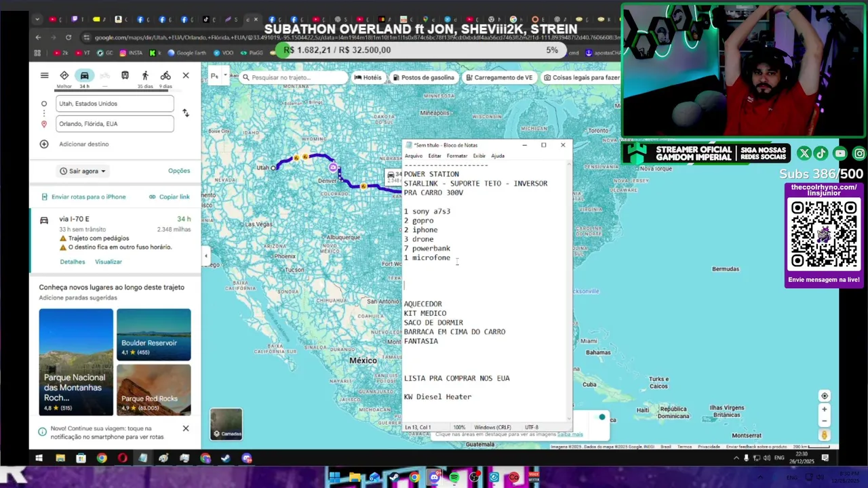Reload the browser page
This screenshot has height=488, width=868.
click(x=68, y=37)
